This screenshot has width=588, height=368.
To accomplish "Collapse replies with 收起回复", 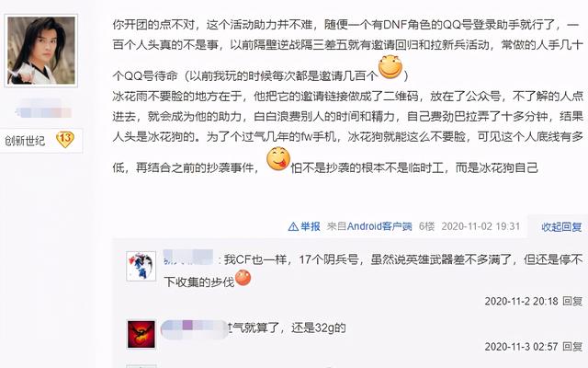I will point(561,226).
